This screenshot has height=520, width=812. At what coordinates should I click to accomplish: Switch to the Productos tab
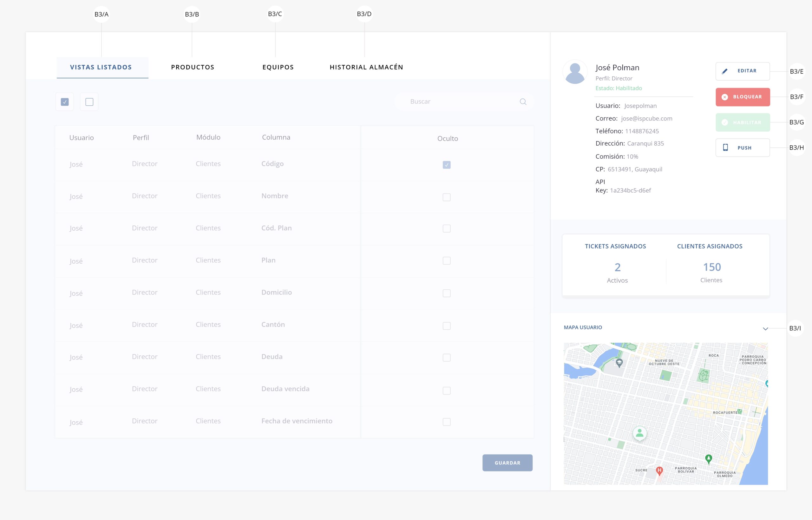(192, 67)
